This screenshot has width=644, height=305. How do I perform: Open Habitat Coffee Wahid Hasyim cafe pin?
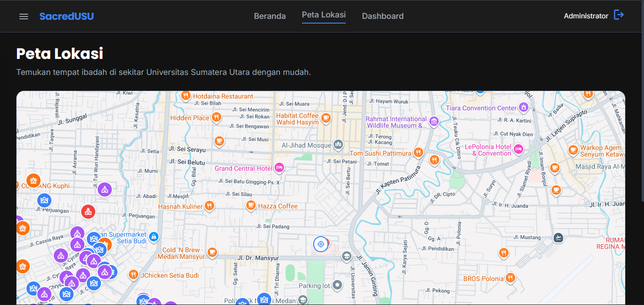326,117
